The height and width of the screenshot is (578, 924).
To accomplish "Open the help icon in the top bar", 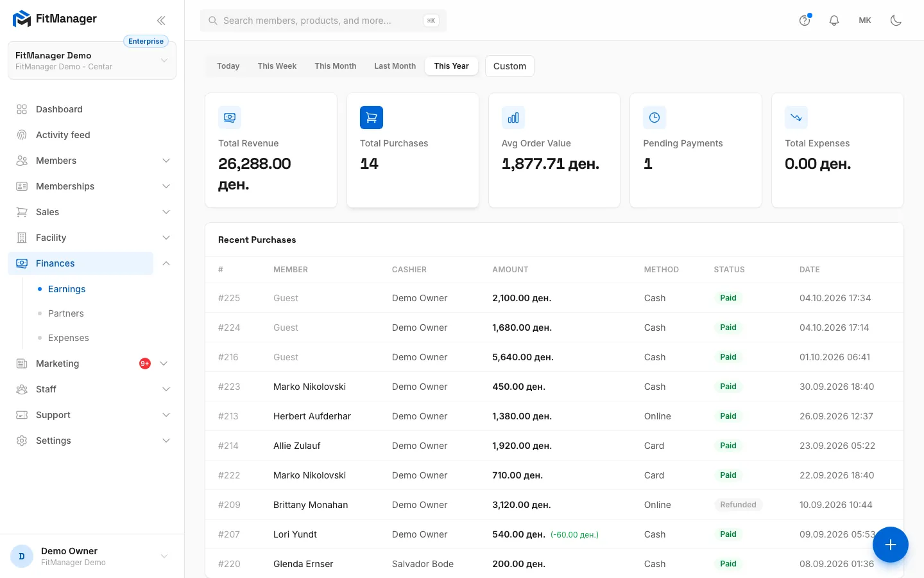I will (805, 21).
